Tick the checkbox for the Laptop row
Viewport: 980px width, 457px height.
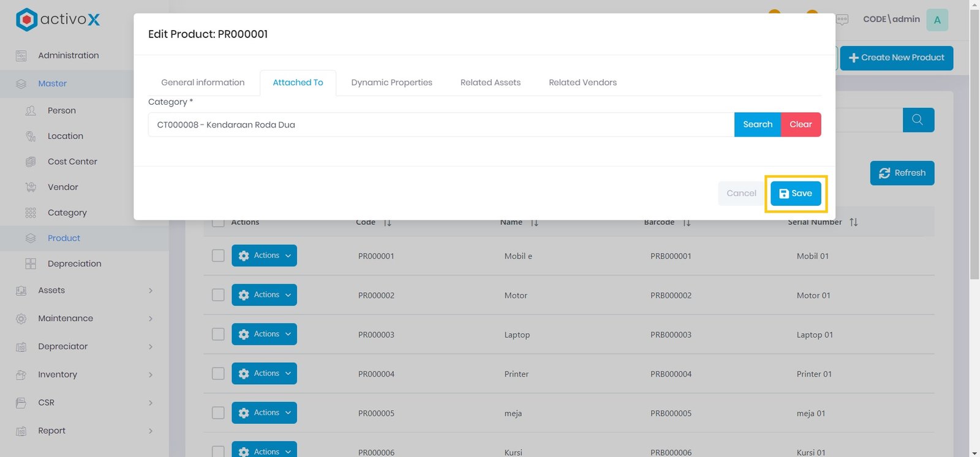(x=218, y=334)
